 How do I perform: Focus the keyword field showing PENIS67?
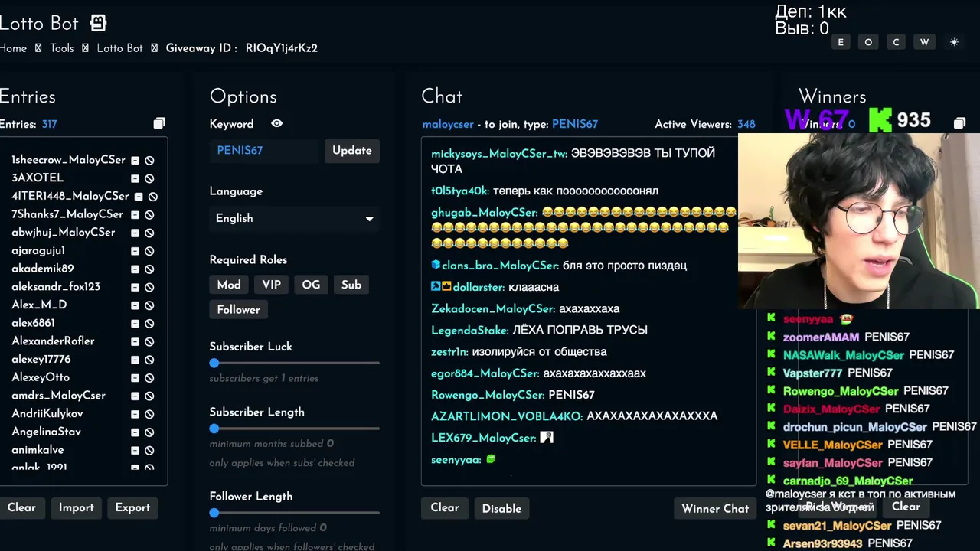(263, 151)
